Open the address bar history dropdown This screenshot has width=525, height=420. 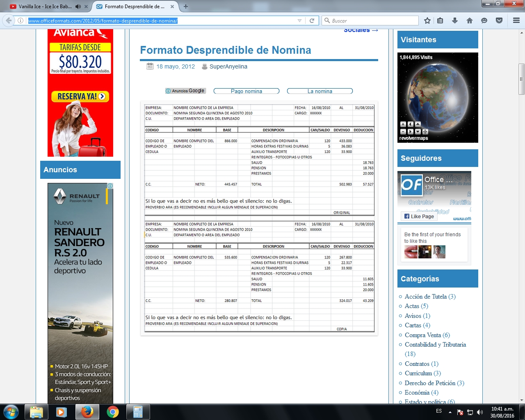(300, 20)
